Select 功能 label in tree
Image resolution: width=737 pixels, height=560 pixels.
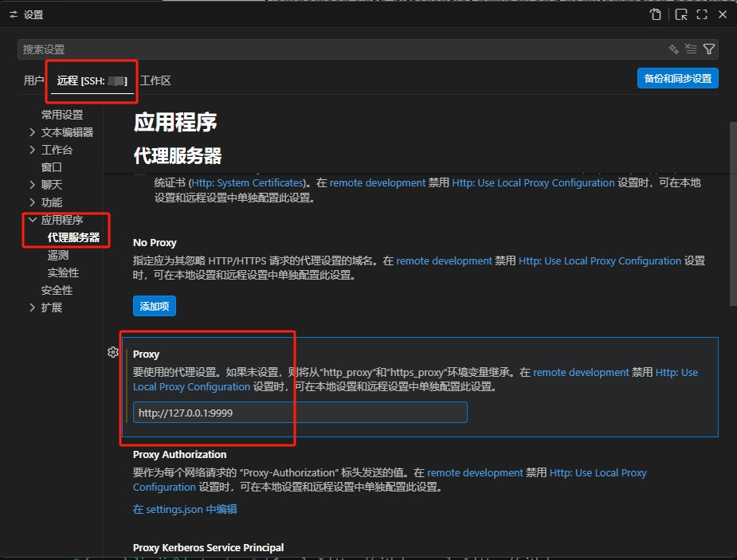click(x=52, y=202)
